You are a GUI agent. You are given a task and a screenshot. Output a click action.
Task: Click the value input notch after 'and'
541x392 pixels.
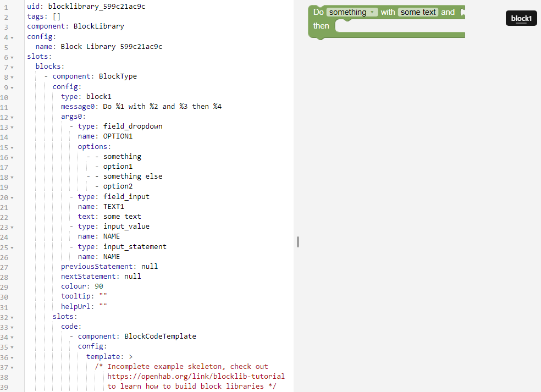click(x=462, y=12)
